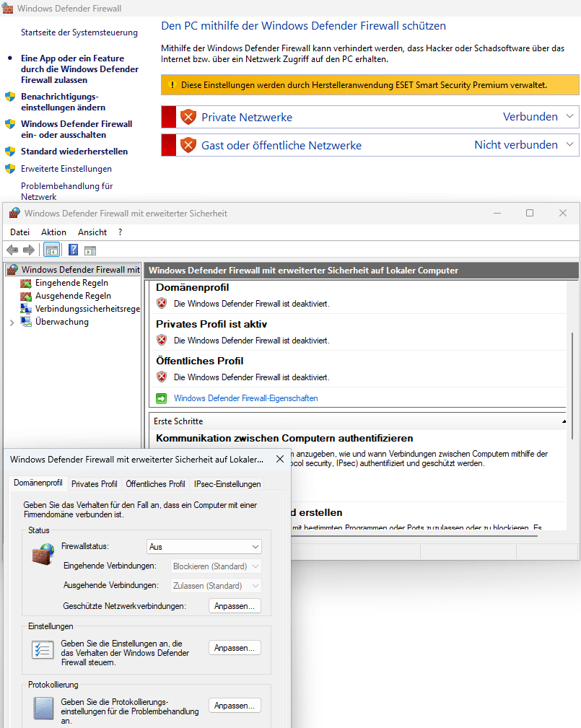Click the red shield icon under Öffentliches Profil
581x728 pixels.
pos(162,377)
